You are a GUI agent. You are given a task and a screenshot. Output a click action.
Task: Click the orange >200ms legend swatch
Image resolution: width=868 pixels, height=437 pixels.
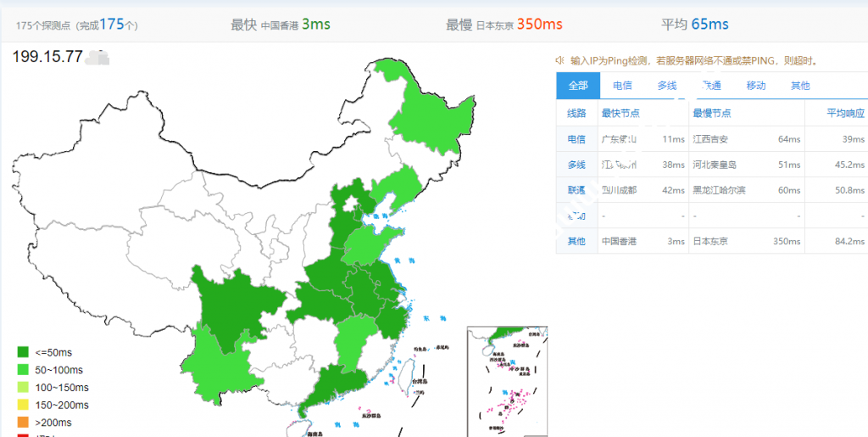23,423
